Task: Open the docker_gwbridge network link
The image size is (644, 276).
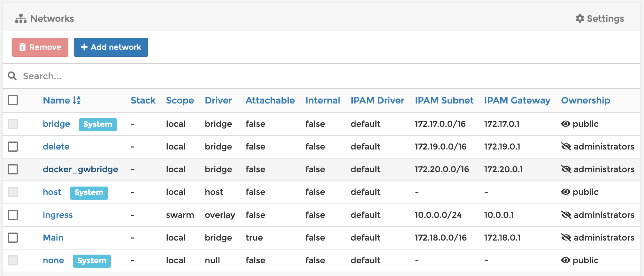Action: (80, 169)
